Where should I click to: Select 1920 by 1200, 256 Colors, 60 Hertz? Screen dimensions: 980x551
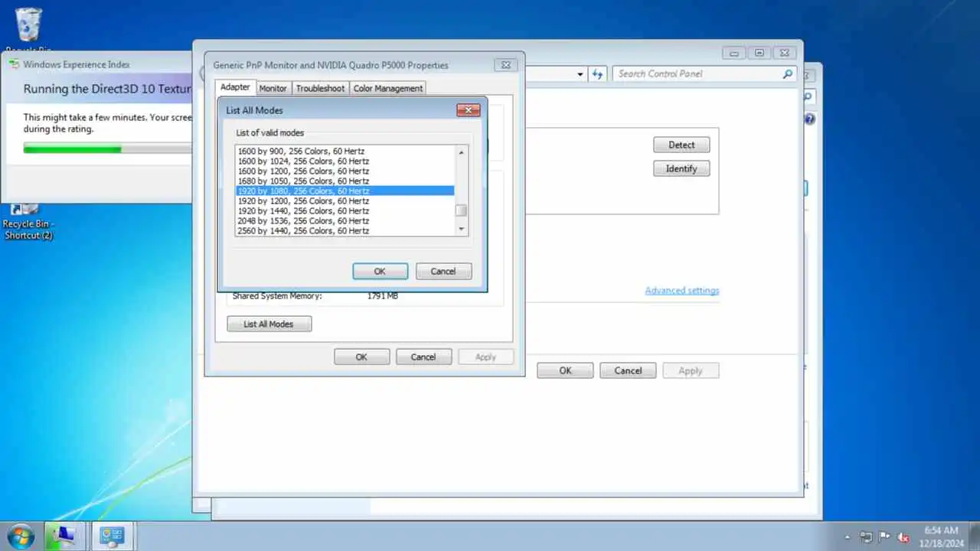pyautogui.click(x=345, y=201)
